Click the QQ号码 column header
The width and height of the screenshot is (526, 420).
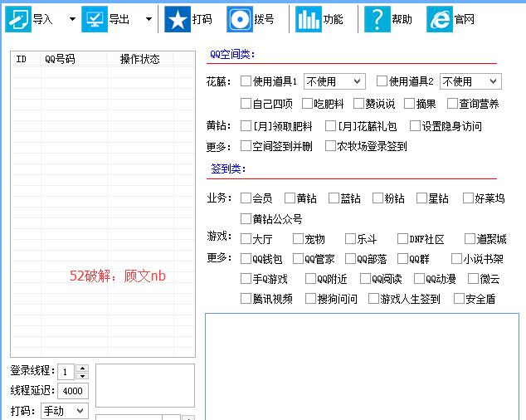[x=74, y=59]
